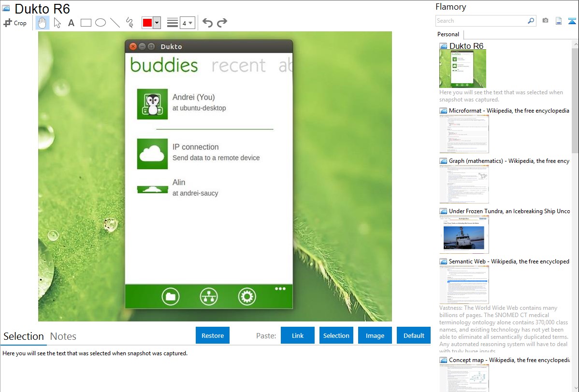Screen dimensions: 579x392
Task: Open the Dukto R6 snapshot thumbnail
Action: (x=463, y=69)
